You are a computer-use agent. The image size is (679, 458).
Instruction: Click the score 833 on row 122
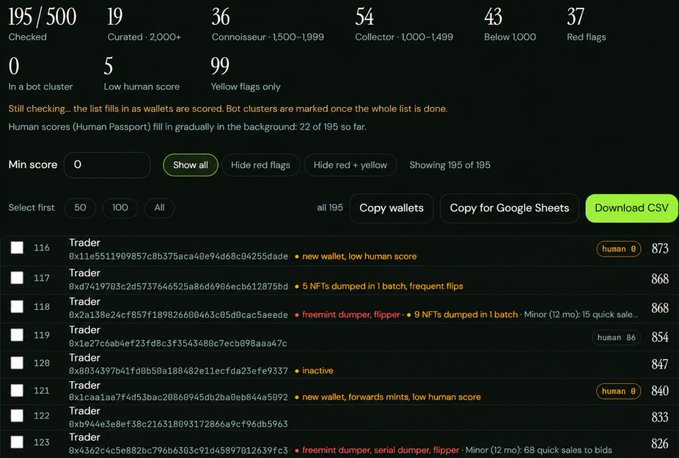click(x=660, y=417)
